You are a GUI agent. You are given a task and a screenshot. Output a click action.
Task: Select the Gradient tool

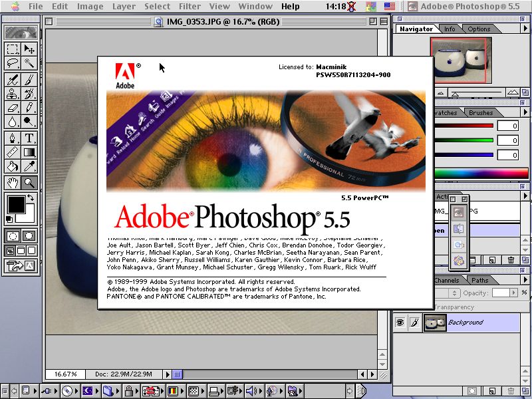click(x=29, y=152)
